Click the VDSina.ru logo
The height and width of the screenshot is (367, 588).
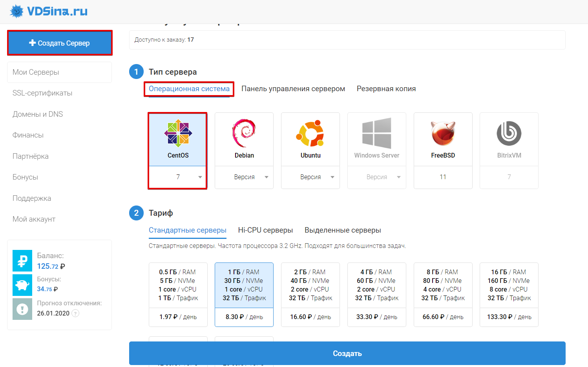[49, 11]
